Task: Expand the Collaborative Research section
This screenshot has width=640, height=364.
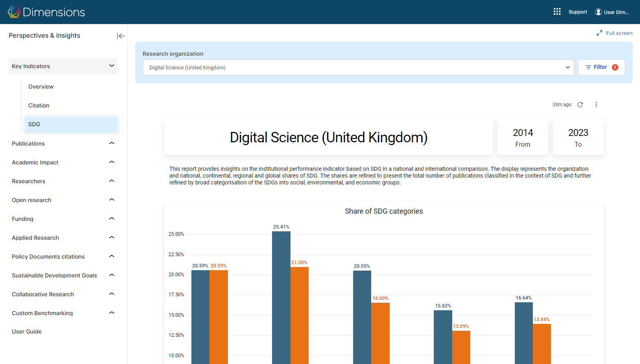Action: 63,294
